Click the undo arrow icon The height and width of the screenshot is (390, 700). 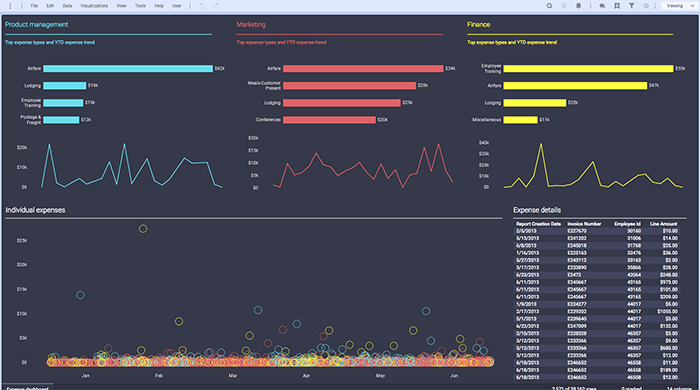[202, 6]
